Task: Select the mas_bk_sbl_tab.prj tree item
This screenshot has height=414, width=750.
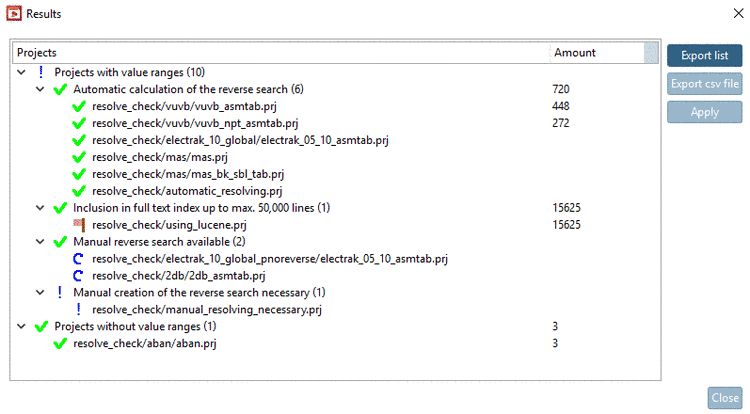Action: [x=173, y=174]
